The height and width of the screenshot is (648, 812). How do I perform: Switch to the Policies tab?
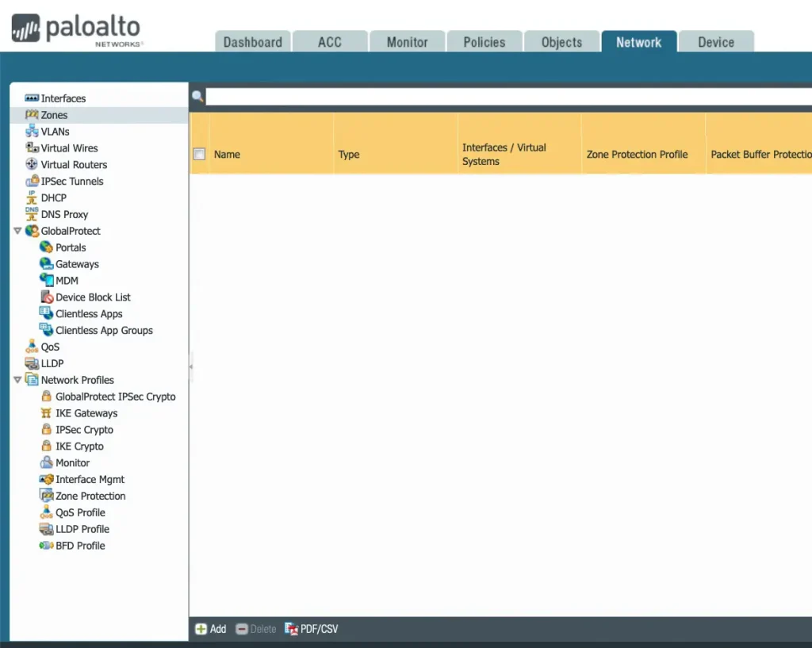click(484, 42)
